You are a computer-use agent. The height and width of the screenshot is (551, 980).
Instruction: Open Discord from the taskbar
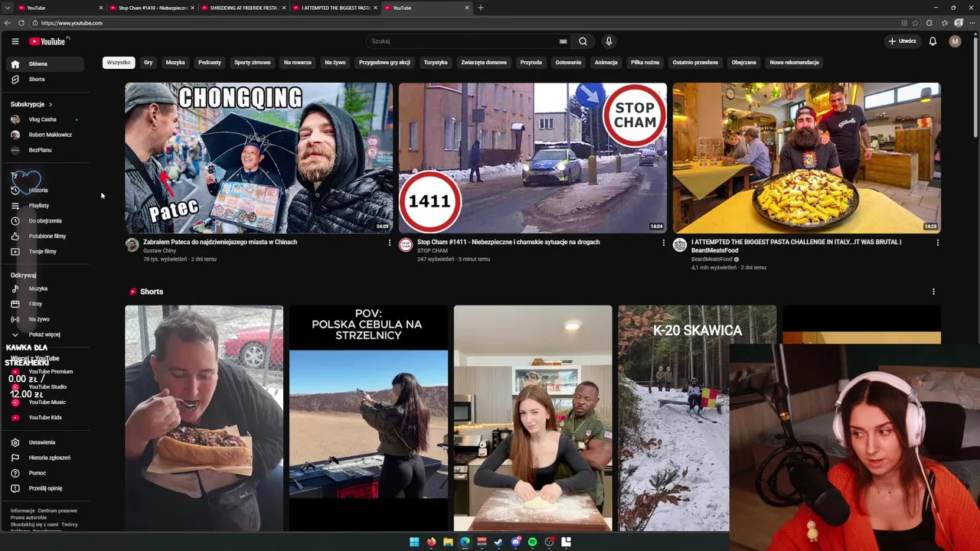click(x=515, y=542)
